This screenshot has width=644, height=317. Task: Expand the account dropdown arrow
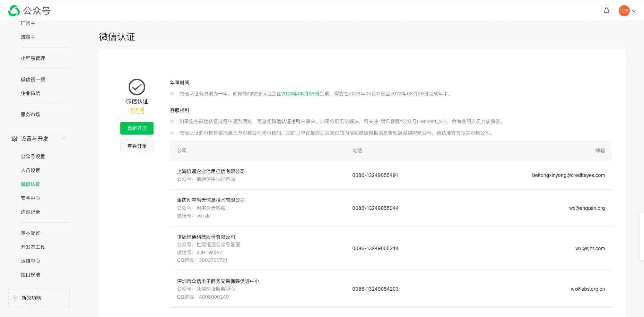tap(634, 11)
